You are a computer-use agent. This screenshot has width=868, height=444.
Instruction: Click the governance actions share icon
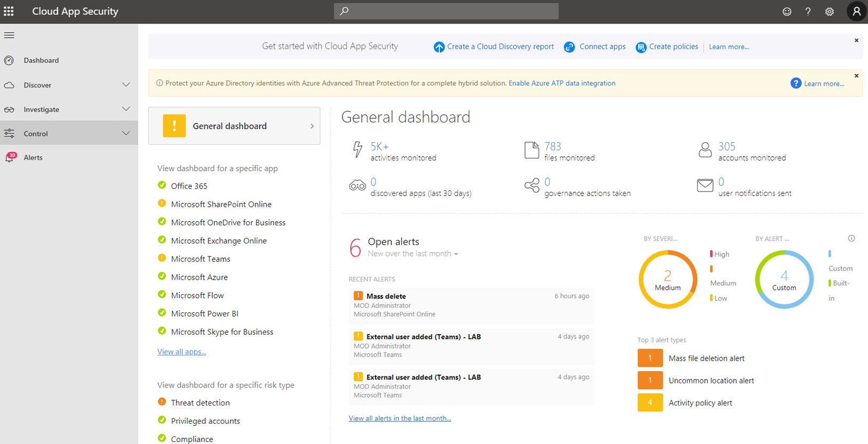click(x=532, y=185)
